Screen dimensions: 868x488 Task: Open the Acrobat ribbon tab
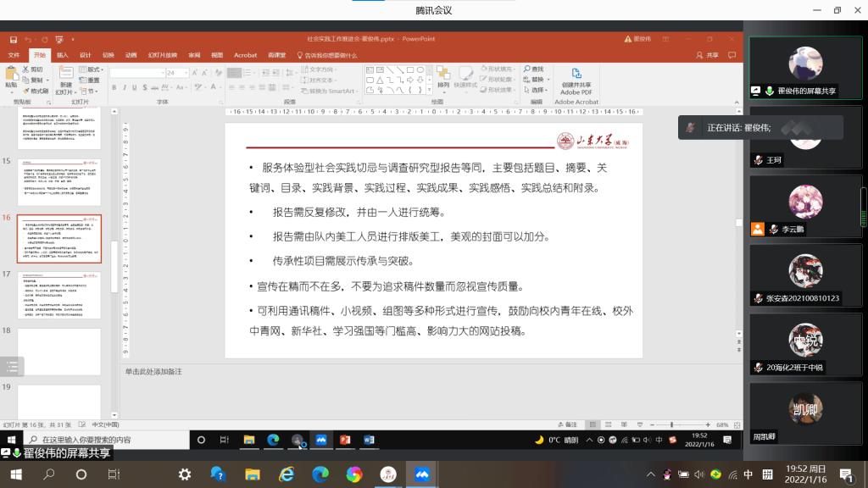point(245,55)
